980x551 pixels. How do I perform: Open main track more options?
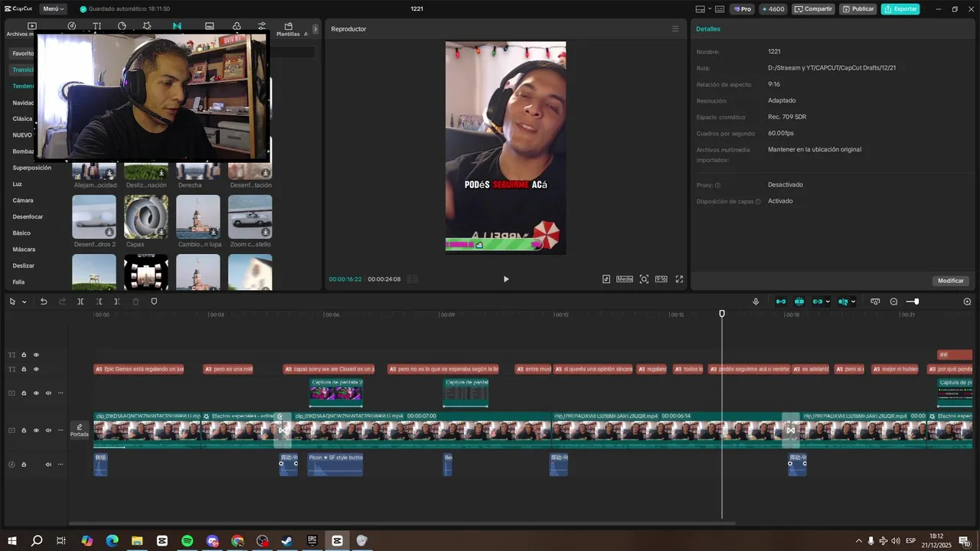point(60,431)
